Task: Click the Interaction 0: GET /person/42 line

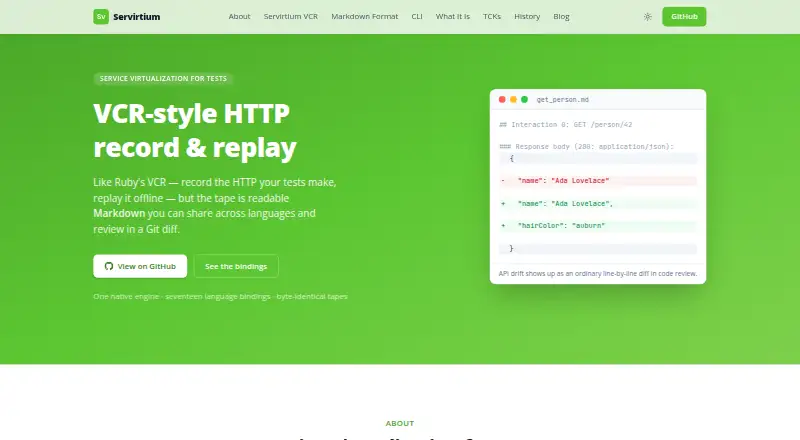Action: click(565, 125)
